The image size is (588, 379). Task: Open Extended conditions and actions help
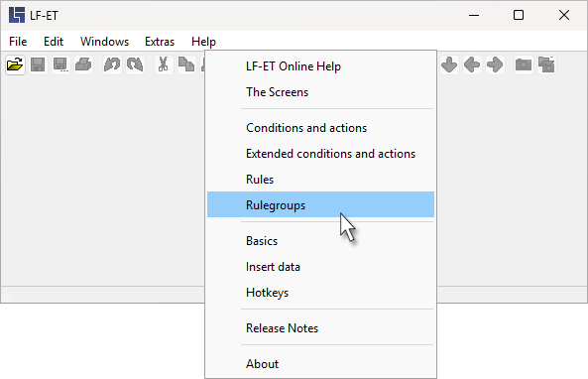tap(320, 154)
